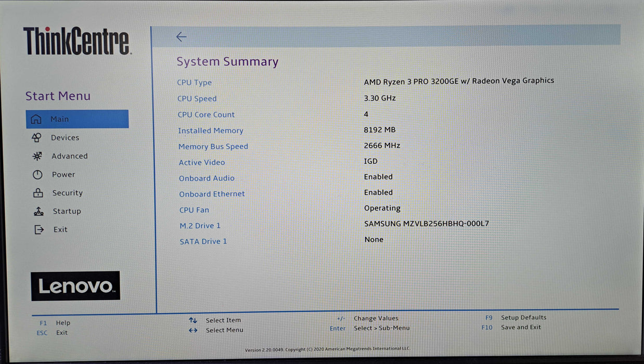
Task: Click the +/- Change Values hint
Action: point(368,318)
